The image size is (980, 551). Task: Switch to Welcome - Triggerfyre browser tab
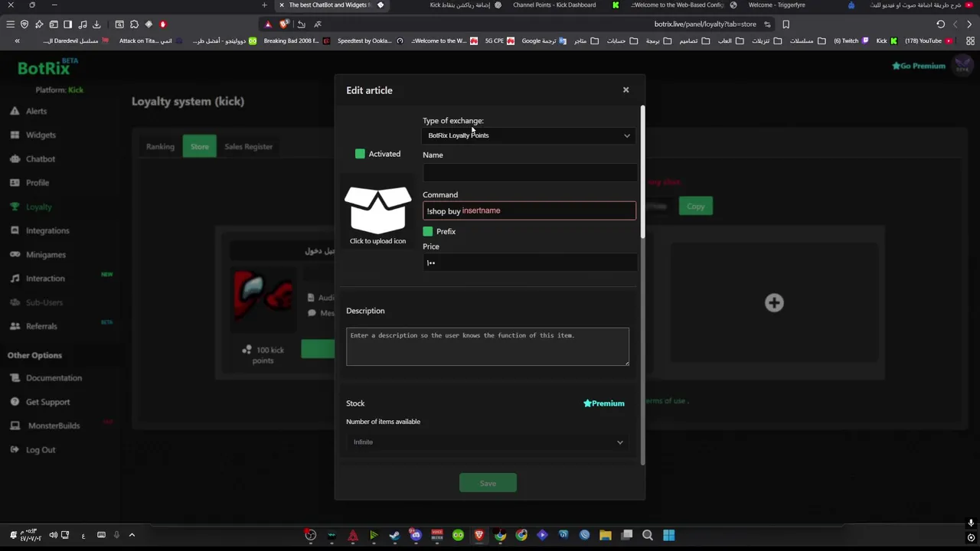point(776,5)
